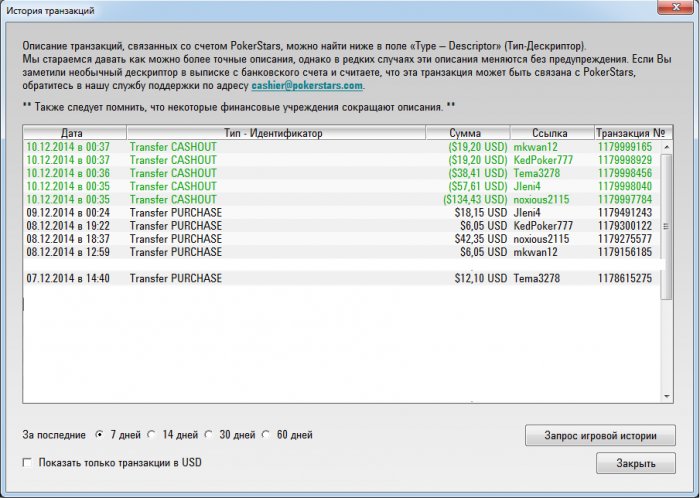Click date 07.12.2014 в 14:40

click(x=68, y=278)
